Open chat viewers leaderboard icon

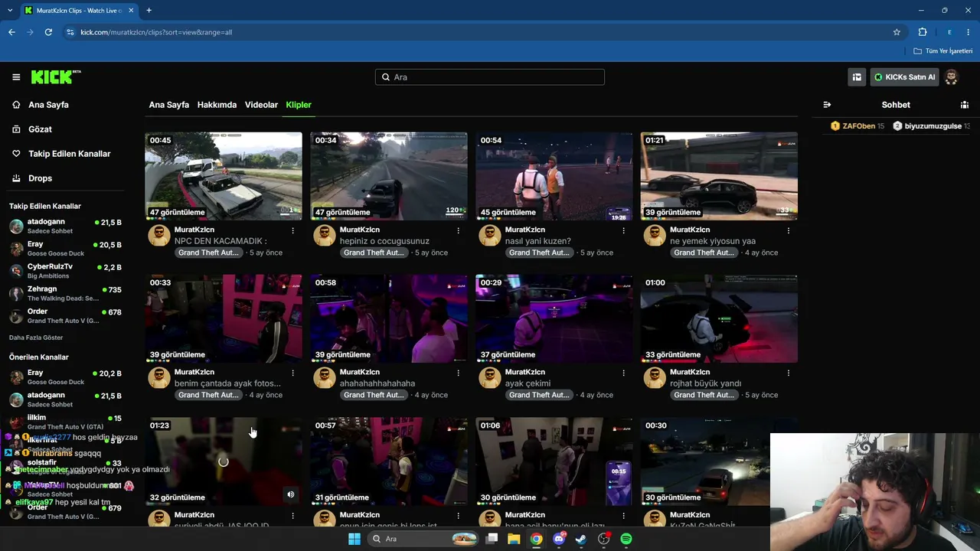coord(965,105)
